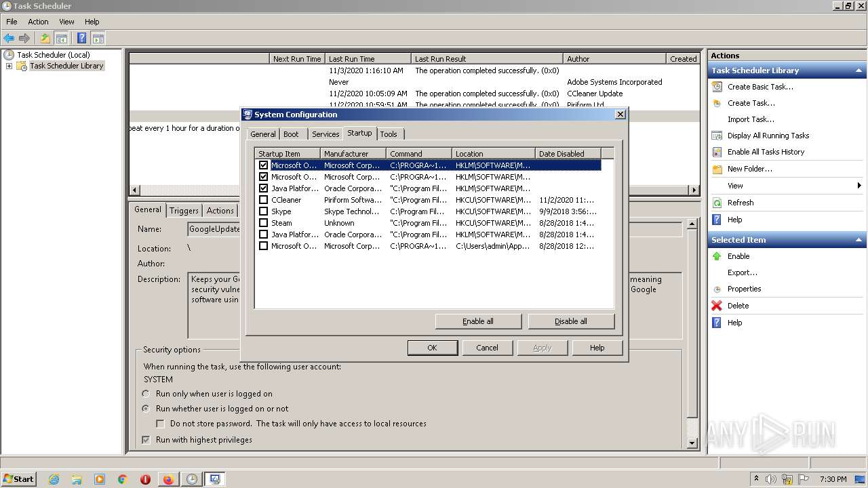Enable the disabled Java Platform startup checkbox
Viewport: 868px width, 488px height.
click(264, 235)
